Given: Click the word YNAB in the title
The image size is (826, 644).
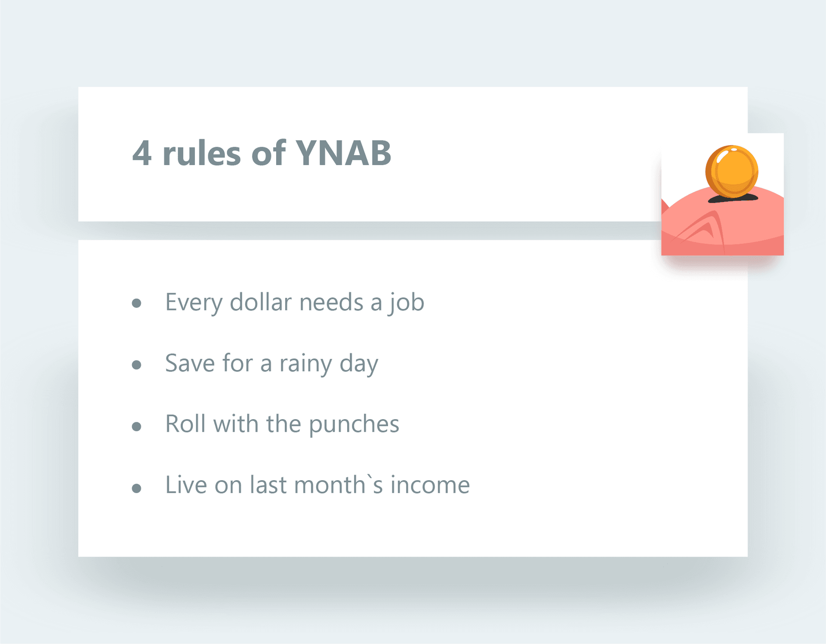Looking at the screenshot, I should (x=344, y=153).
